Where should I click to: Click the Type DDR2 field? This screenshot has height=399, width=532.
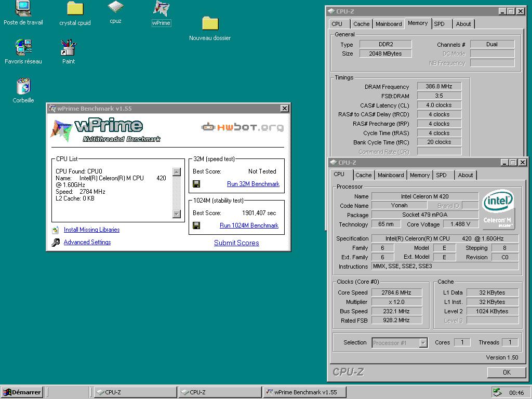[385, 44]
